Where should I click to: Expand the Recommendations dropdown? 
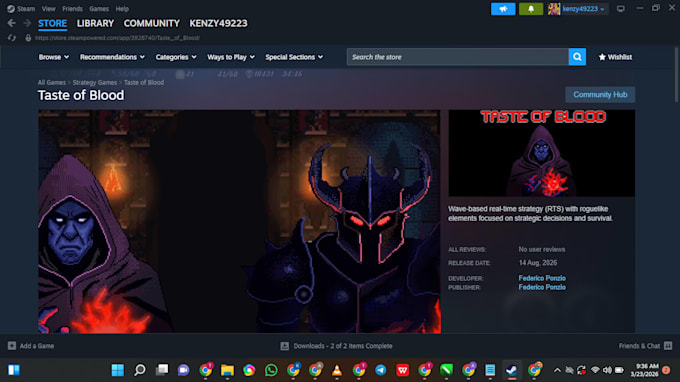tap(112, 57)
